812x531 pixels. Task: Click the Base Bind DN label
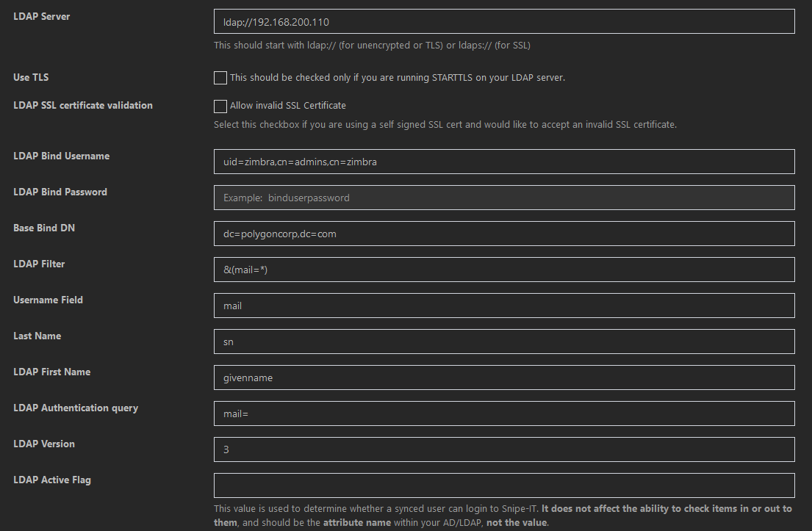coord(43,228)
